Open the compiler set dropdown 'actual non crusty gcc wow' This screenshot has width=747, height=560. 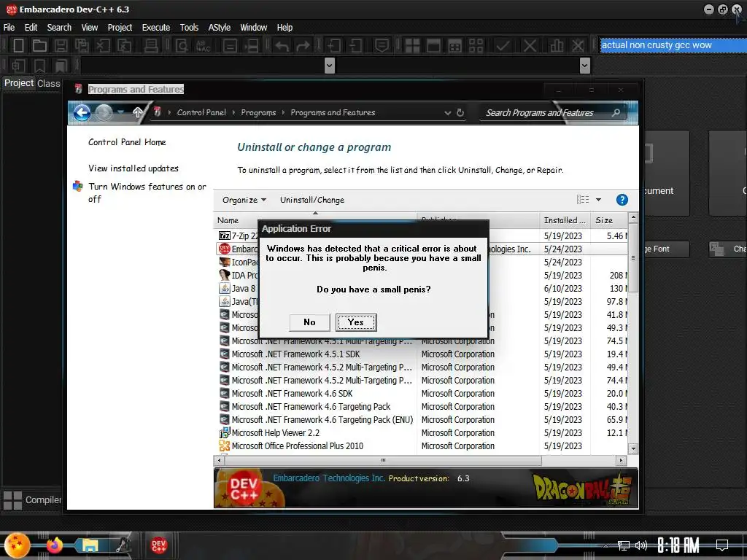[673, 45]
